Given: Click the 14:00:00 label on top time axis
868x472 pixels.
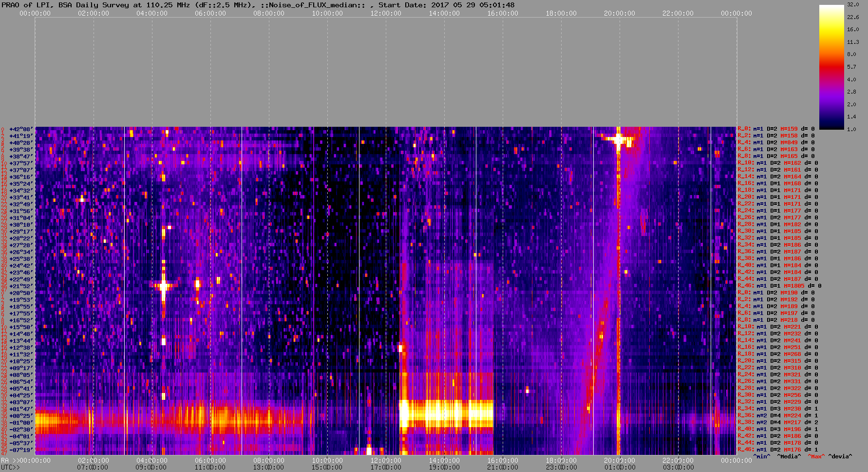Looking at the screenshot, I should click(444, 14).
